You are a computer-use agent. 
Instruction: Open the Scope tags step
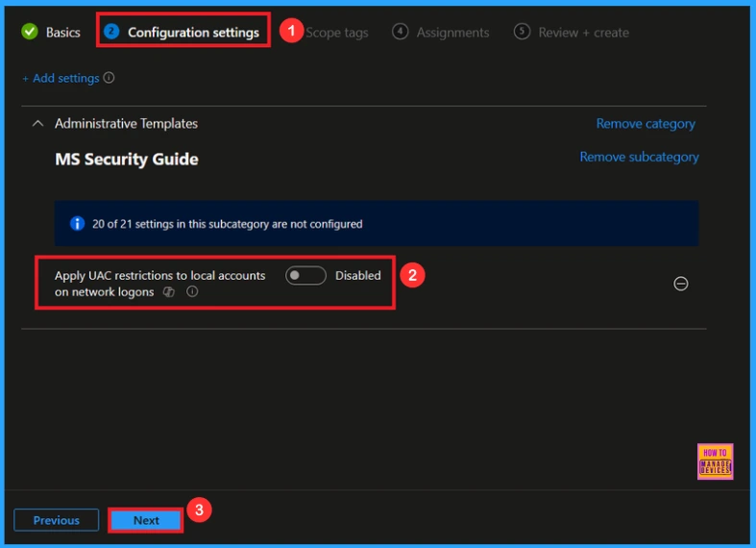(337, 33)
